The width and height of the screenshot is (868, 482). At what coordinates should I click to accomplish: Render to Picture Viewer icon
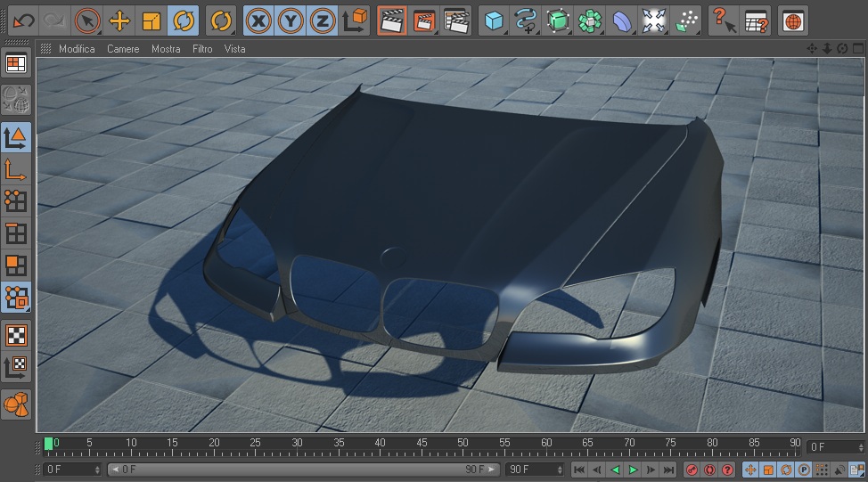tap(424, 21)
